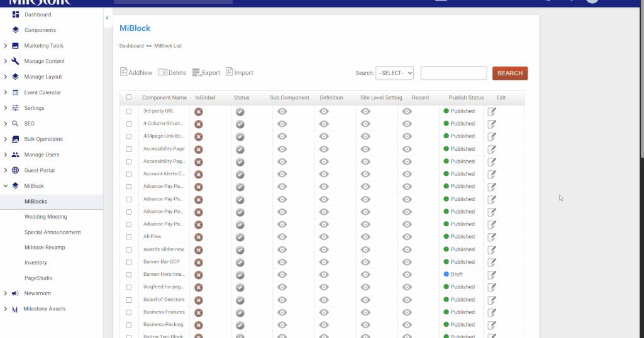Click Import toolbar icon
This screenshot has width=644, height=338.
point(229,72)
